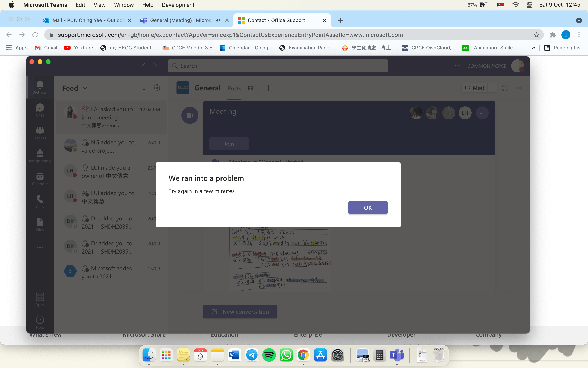Screen dimensions: 588x368
Task: Open Chrome extensions puzzle icon
Action: 553,35
